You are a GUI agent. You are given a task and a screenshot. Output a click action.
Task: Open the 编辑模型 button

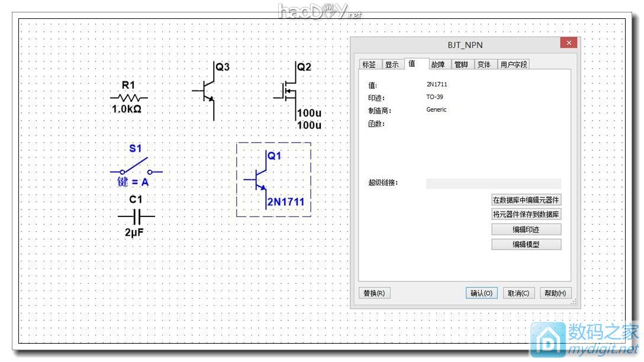(x=526, y=244)
